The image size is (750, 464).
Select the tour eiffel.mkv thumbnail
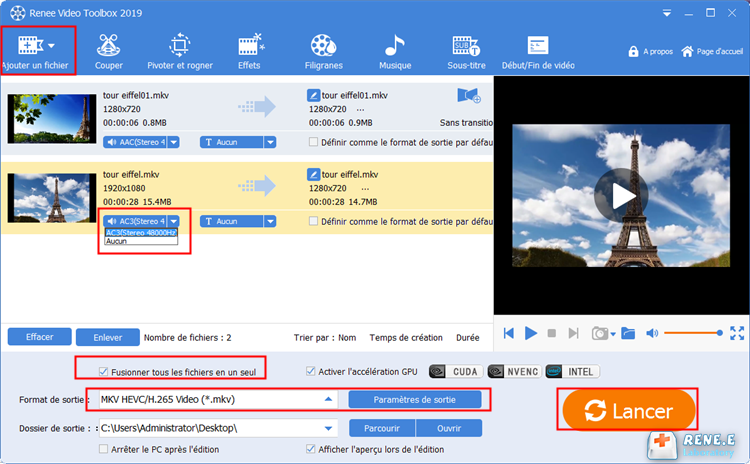coord(52,198)
